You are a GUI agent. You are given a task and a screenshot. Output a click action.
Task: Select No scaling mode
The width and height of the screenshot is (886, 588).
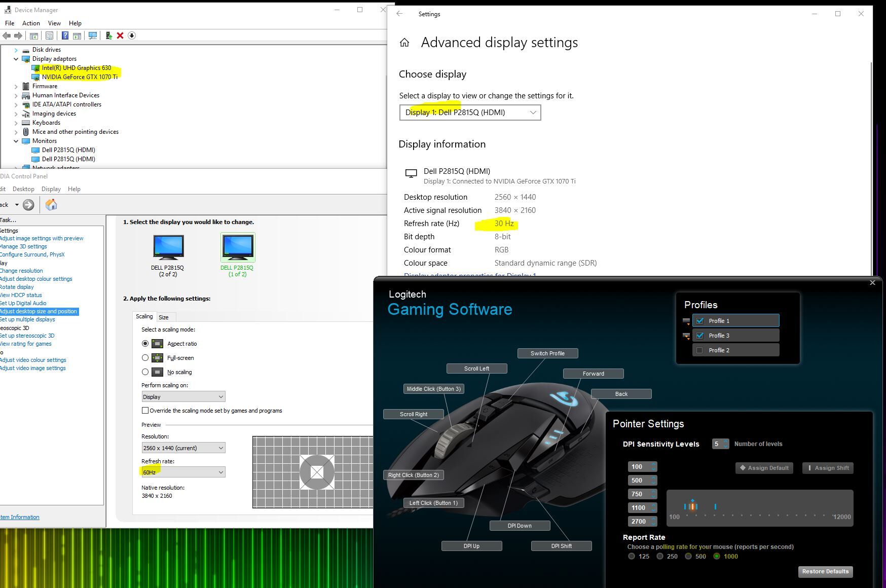pyautogui.click(x=145, y=372)
